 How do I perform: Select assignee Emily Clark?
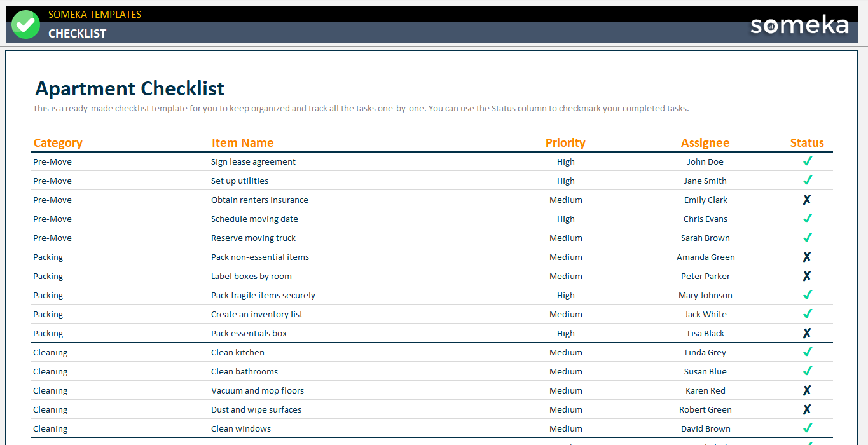pos(705,200)
